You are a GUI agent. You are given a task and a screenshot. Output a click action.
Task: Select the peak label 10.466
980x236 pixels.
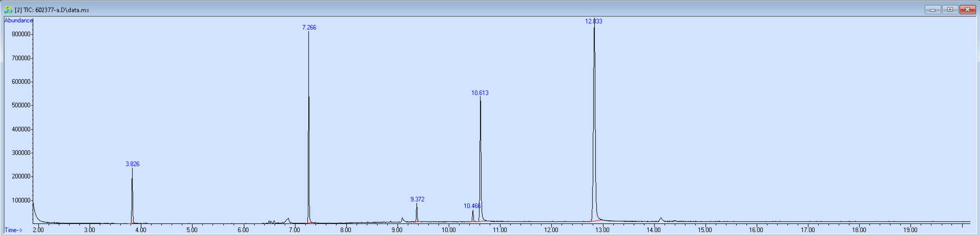tap(472, 206)
